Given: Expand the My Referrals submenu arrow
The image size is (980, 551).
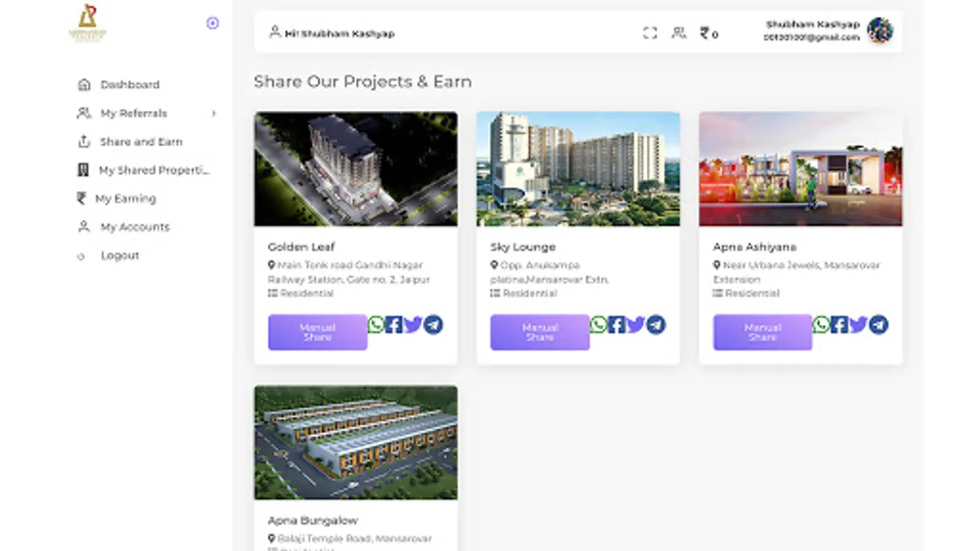Looking at the screenshot, I should 214,113.
